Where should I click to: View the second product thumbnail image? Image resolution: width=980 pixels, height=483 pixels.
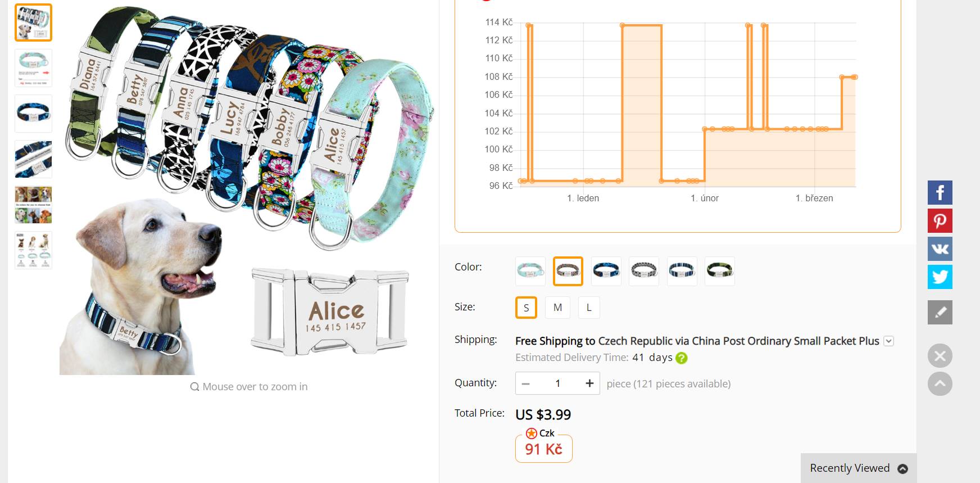click(x=33, y=68)
